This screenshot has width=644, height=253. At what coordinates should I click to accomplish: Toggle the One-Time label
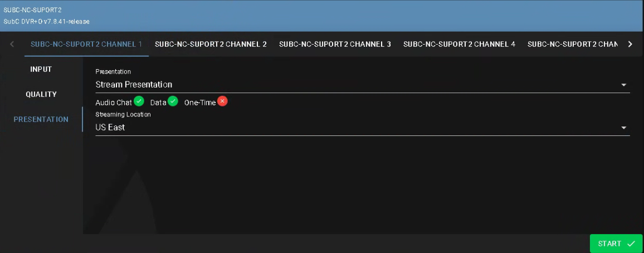pos(200,103)
